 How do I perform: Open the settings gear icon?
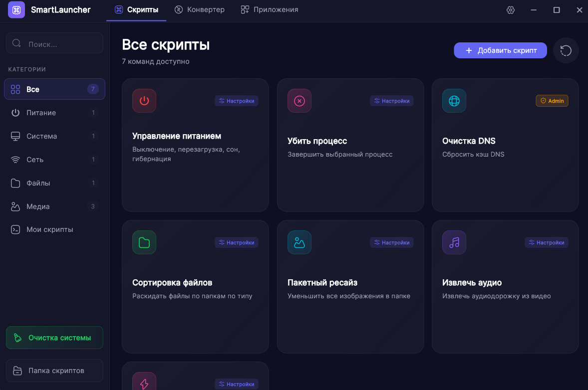(x=510, y=10)
